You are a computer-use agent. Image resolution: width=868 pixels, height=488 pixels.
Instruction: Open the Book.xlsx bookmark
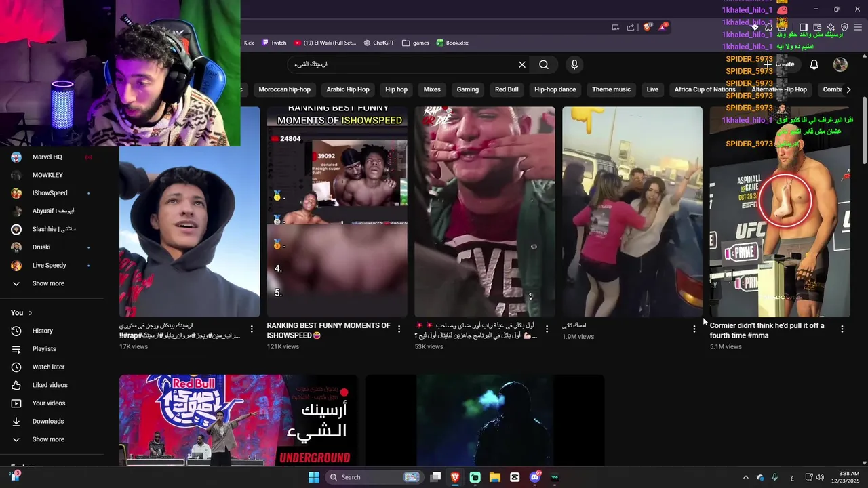coord(452,43)
